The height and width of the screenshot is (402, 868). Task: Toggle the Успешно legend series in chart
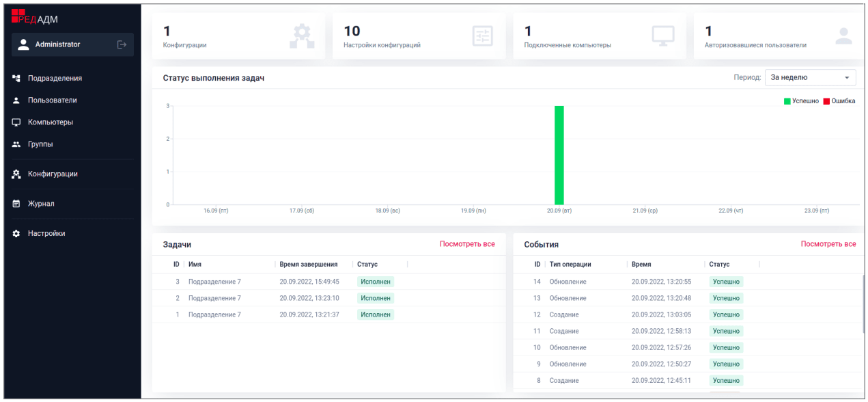(x=801, y=101)
